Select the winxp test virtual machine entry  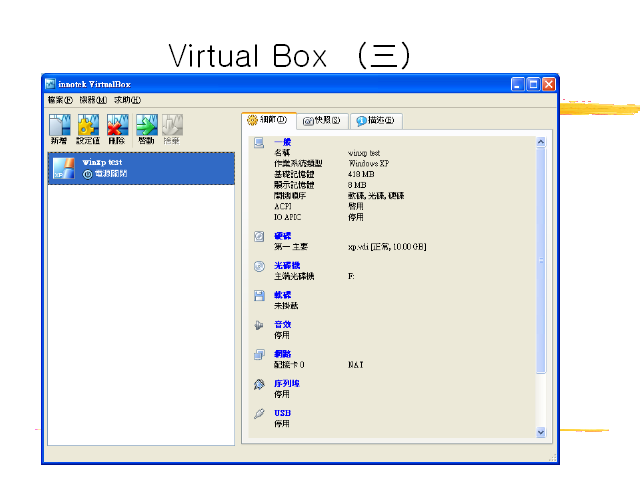141,168
